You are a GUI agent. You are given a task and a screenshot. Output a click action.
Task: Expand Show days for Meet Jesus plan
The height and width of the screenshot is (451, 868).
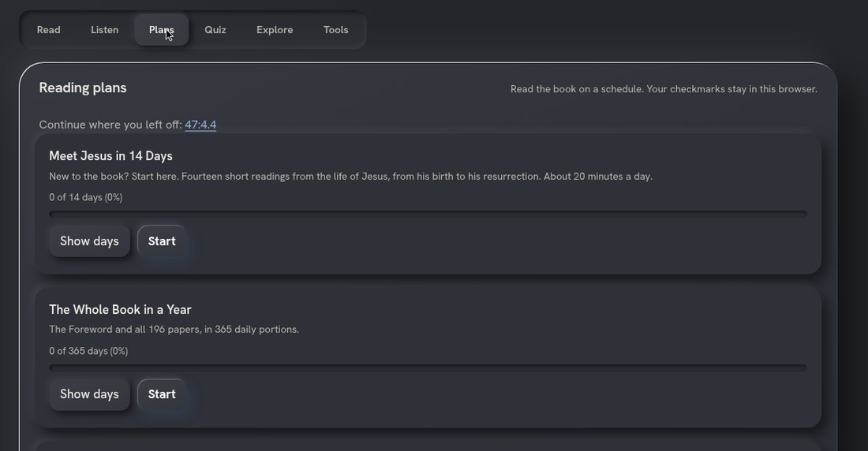(89, 241)
